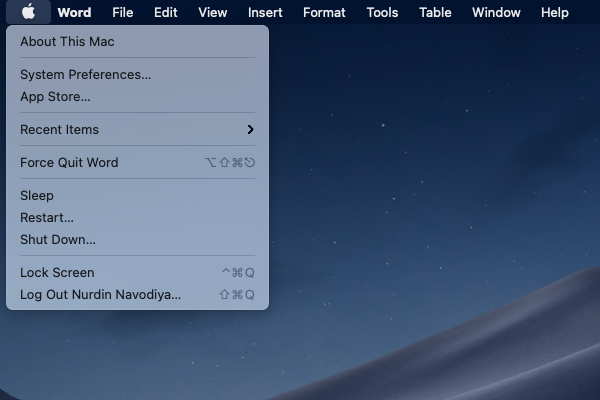This screenshot has width=600, height=400.
Task: Open System Preferences from Apple menu
Action: pyautogui.click(x=137, y=75)
